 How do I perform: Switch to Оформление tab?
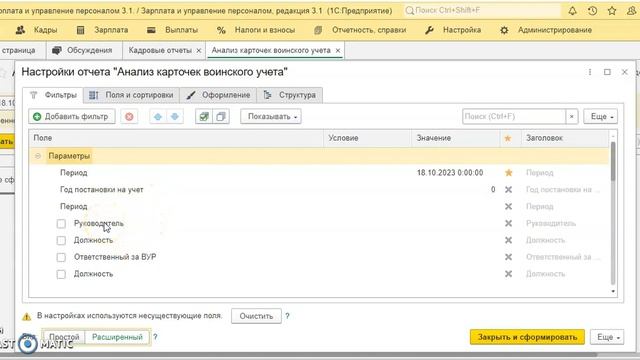tap(218, 95)
